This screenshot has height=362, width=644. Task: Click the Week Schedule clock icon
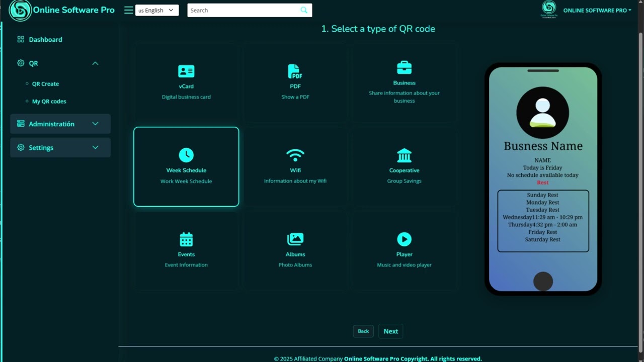pos(186,155)
